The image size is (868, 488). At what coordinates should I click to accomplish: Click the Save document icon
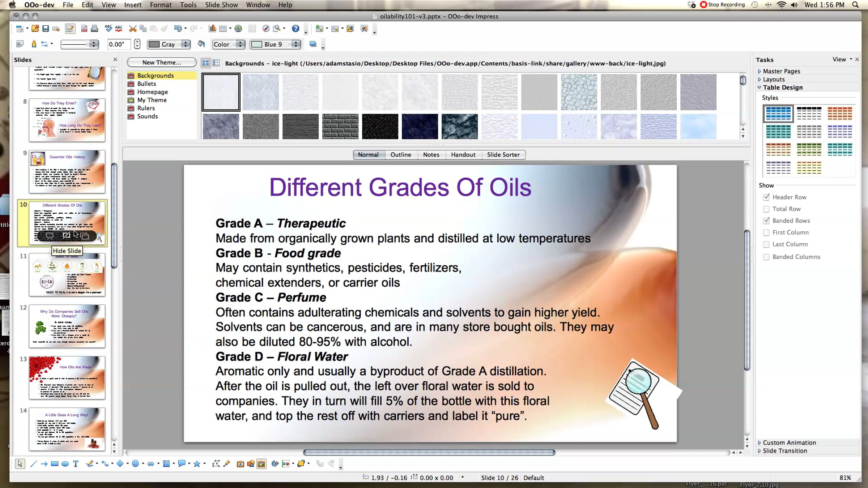click(46, 29)
